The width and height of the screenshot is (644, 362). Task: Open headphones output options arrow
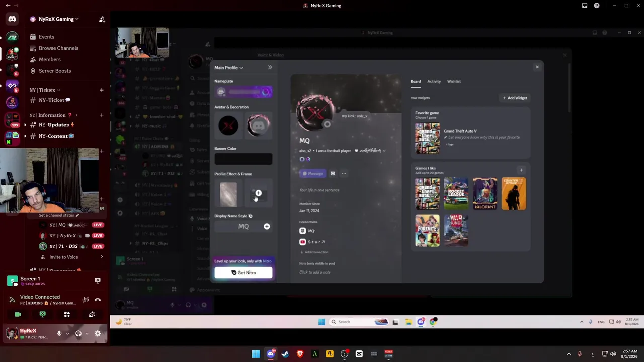(x=87, y=333)
